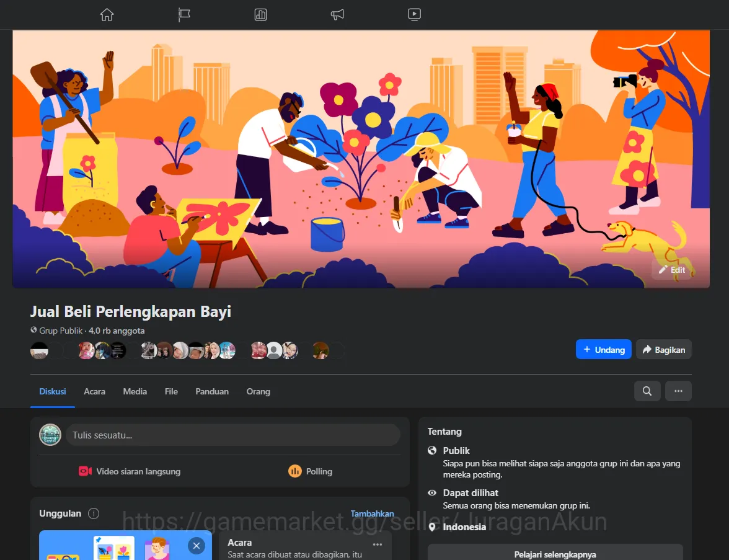Click the Publik globe icon in Tentang

tap(432, 450)
